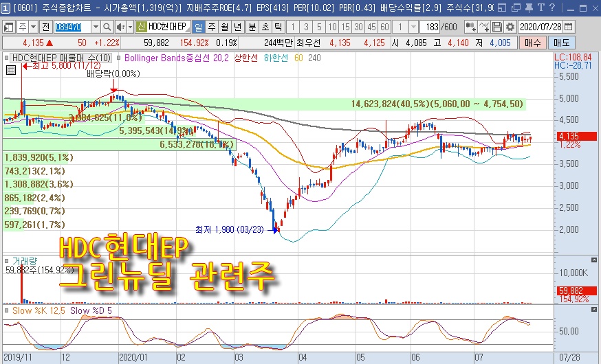601x364 pixels.
Task: Click the current price 4,135 tag on axis
Action: point(576,136)
